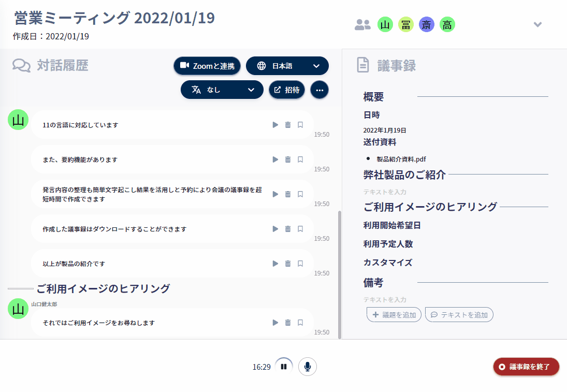This screenshot has height=392, width=567.
Task: End the minutes with 議事録を終了 button
Action: 526,366
